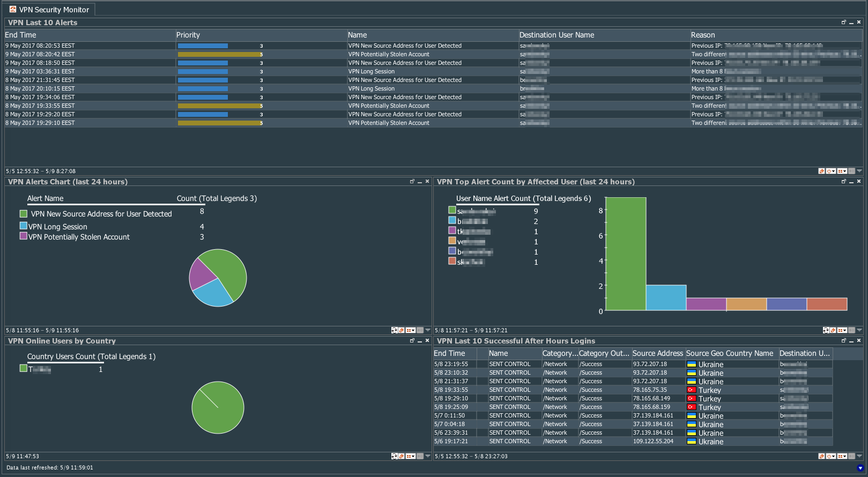Click eraser icon in VPN Alerts Chart footer
Screen dimensions: 868x477
click(402, 330)
